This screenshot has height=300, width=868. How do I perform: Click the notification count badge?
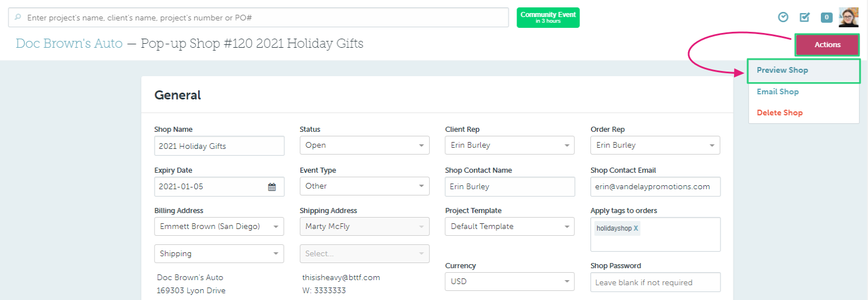[x=827, y=18]
